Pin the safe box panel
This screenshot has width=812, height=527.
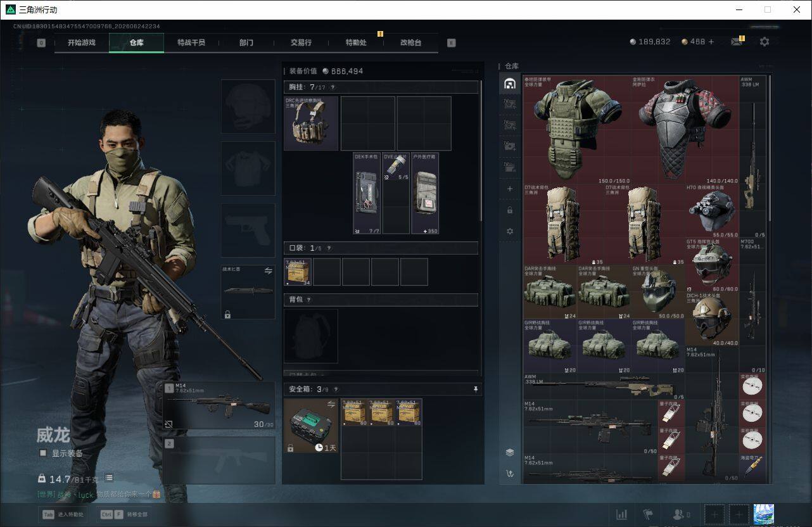tap(476, 390)
